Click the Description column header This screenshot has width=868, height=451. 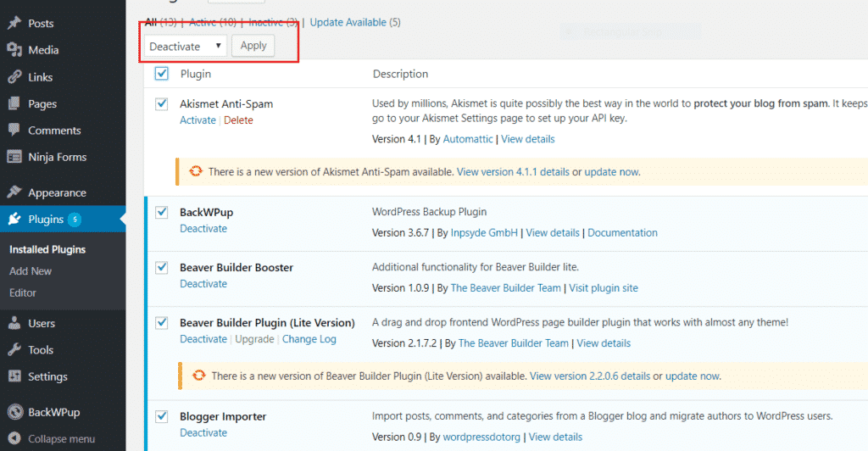pos(400,74)
